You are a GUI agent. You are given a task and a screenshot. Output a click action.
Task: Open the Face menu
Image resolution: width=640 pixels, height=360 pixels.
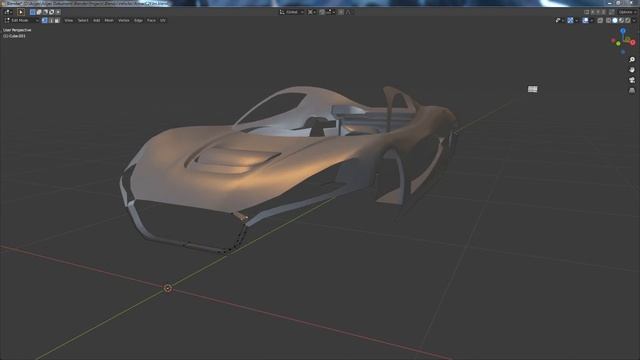(151, 20)
